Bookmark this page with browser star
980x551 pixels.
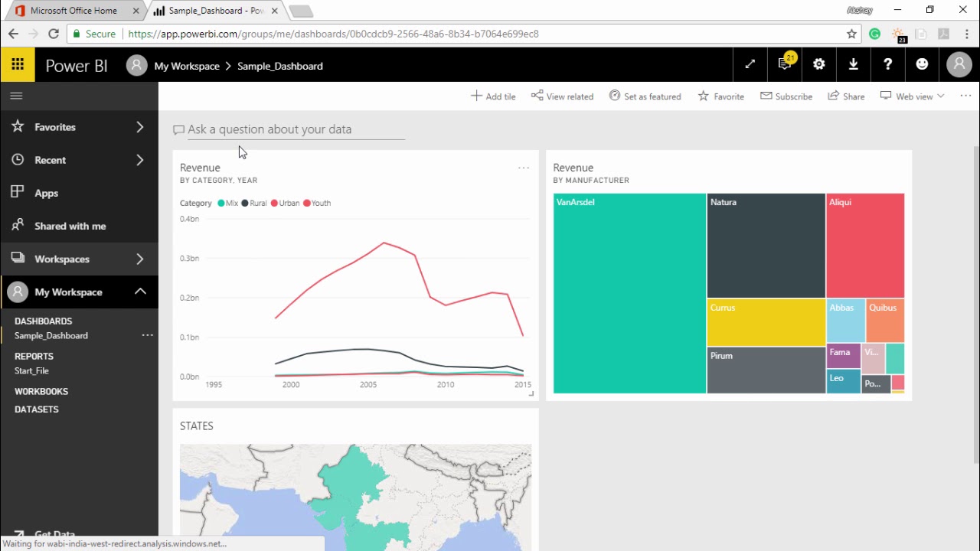851,34
